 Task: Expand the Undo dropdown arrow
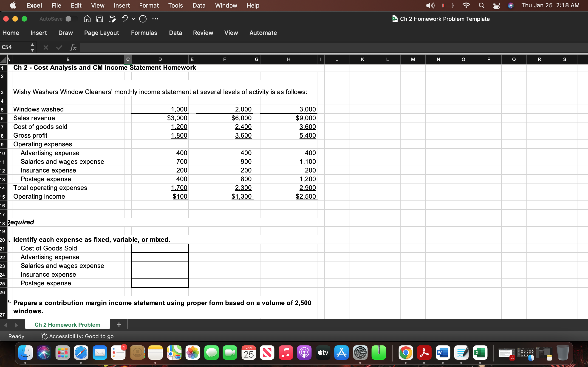[x=133, y=19]
